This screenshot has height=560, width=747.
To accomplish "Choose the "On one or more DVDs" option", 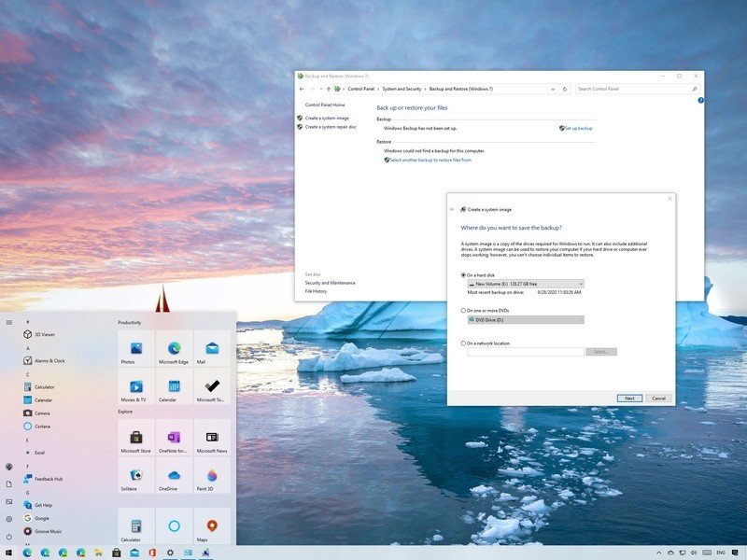I will pos(464,310).
